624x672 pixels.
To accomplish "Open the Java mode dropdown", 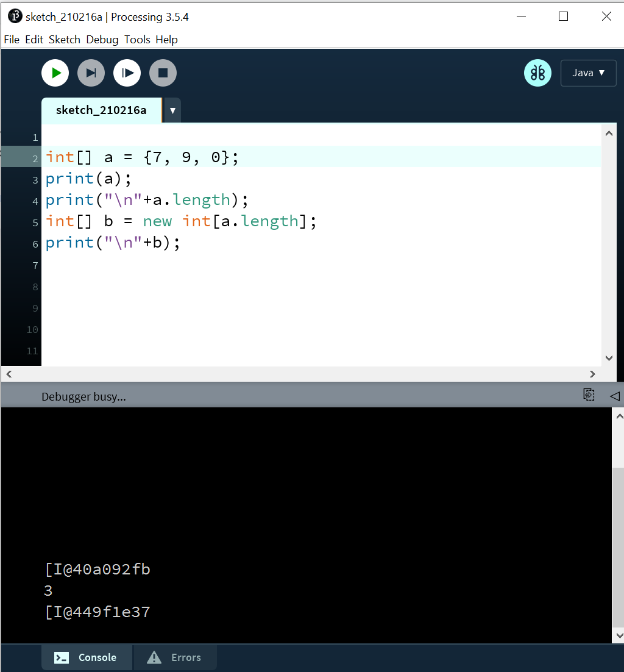I will 587,73.
